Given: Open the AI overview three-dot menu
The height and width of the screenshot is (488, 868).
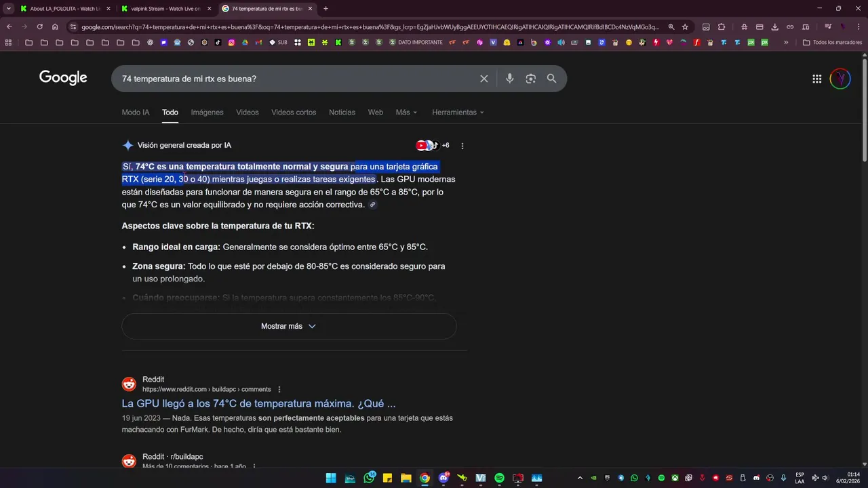Looking at the screenshot, I should coord(462,146).
